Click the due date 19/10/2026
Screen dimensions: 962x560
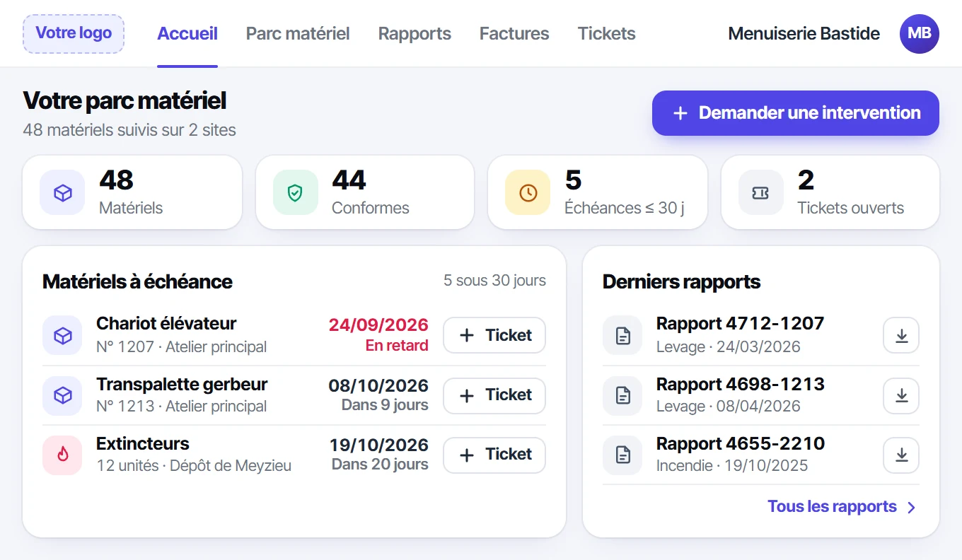click(379, 445)
